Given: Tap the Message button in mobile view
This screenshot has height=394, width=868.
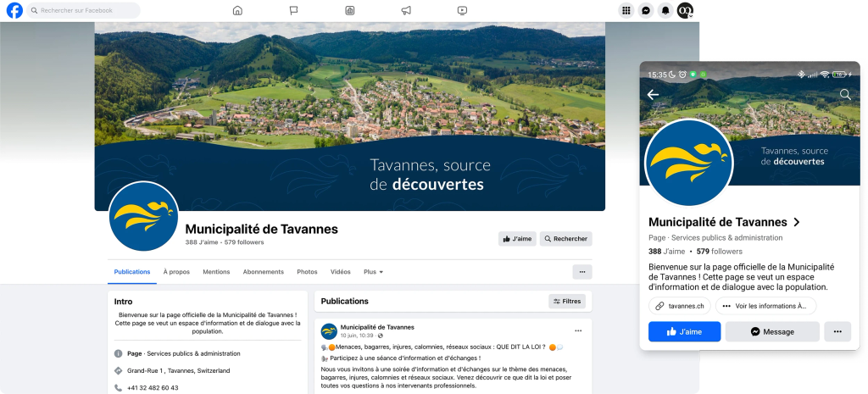Looking at the screenshot, I should (x=772, y=331).
